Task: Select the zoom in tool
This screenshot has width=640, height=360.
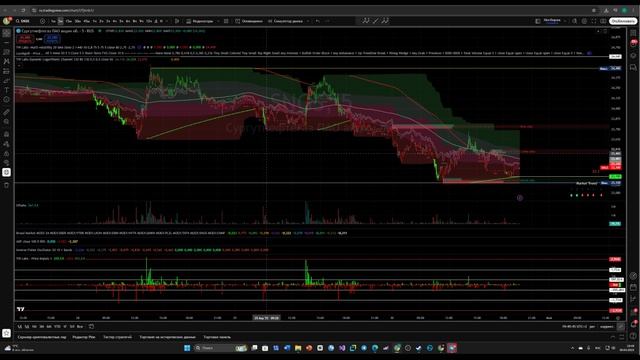Action: pos(7,122)
